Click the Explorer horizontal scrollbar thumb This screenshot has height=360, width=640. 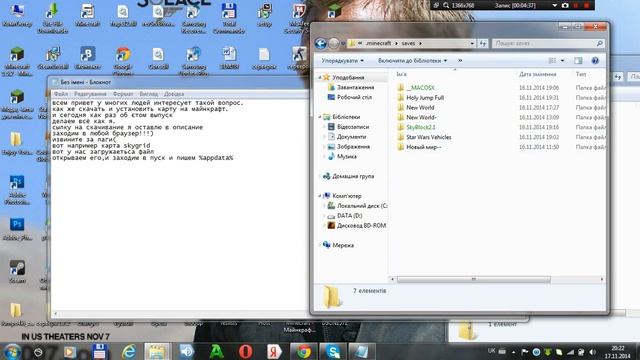click(473, 279)
